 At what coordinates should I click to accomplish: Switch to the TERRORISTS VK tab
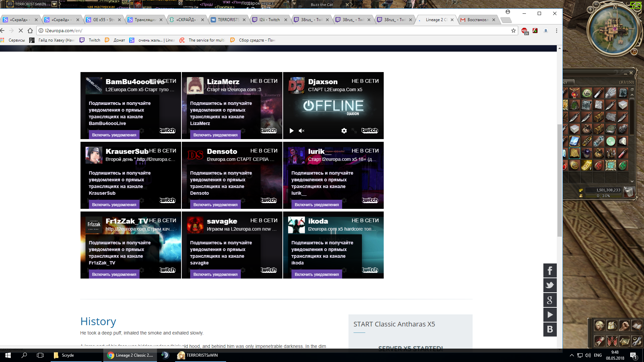coord(228,20)
